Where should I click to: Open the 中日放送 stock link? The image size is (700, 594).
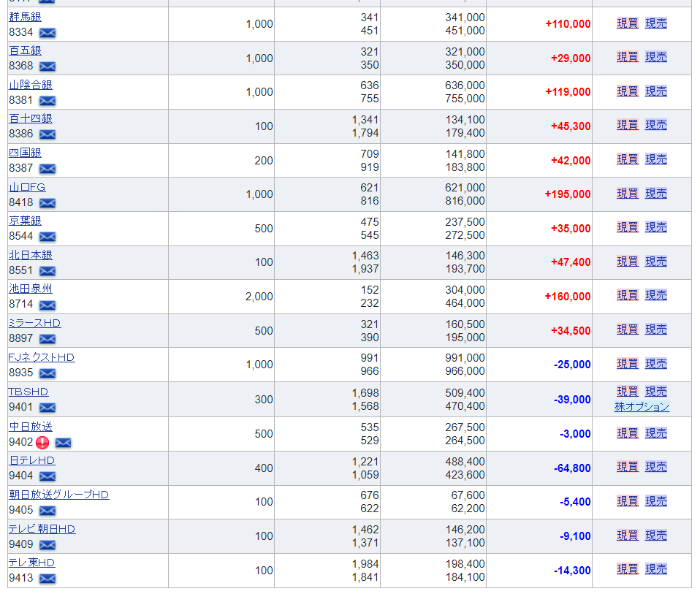pyautogui.click(x=31, y=427)
